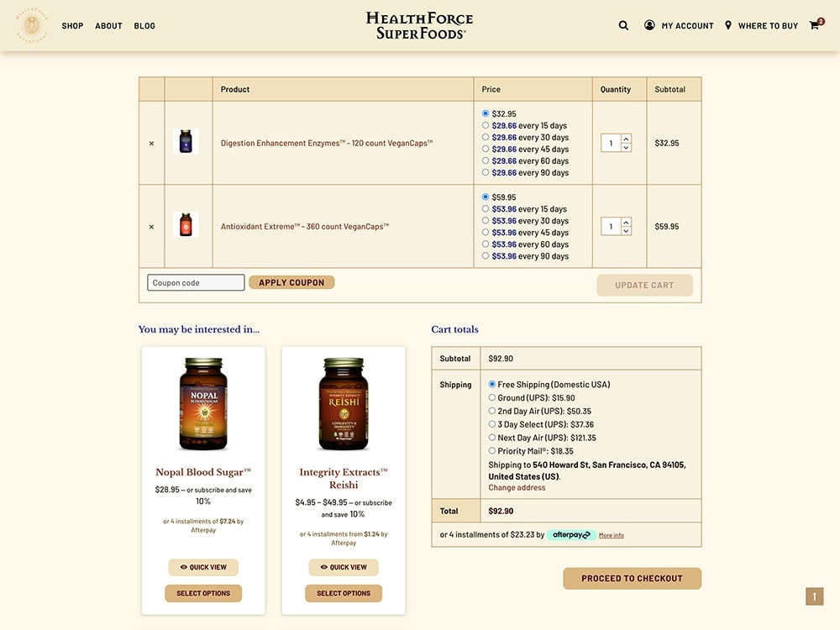Select $53.96 every 90 days subscription
Viewport: 840px width, 630px height.
pos(486,256)
